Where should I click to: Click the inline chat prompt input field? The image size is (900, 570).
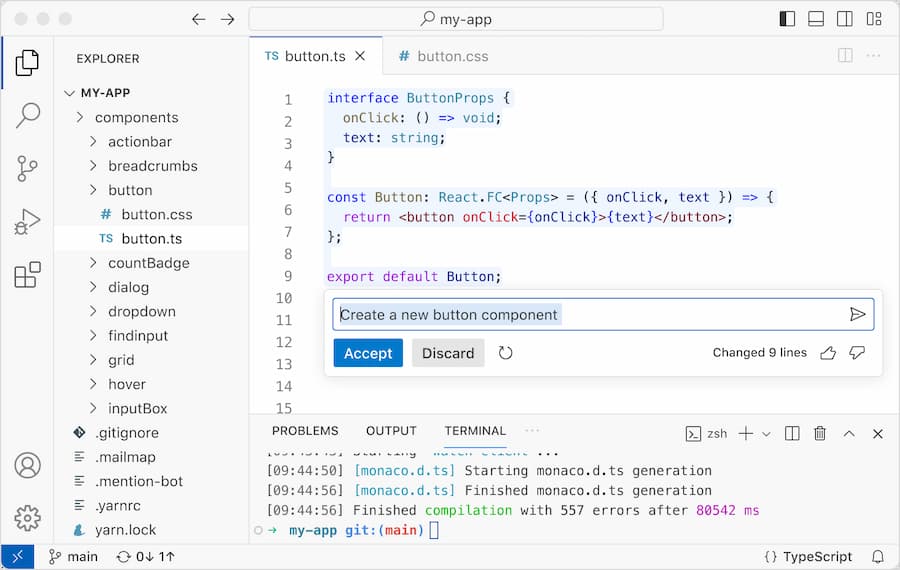click(590, 314)
